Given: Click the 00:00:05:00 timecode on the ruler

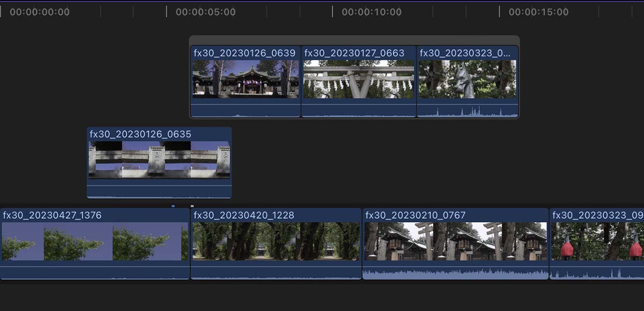Looking at the screenshot, I should click(206, 12).
